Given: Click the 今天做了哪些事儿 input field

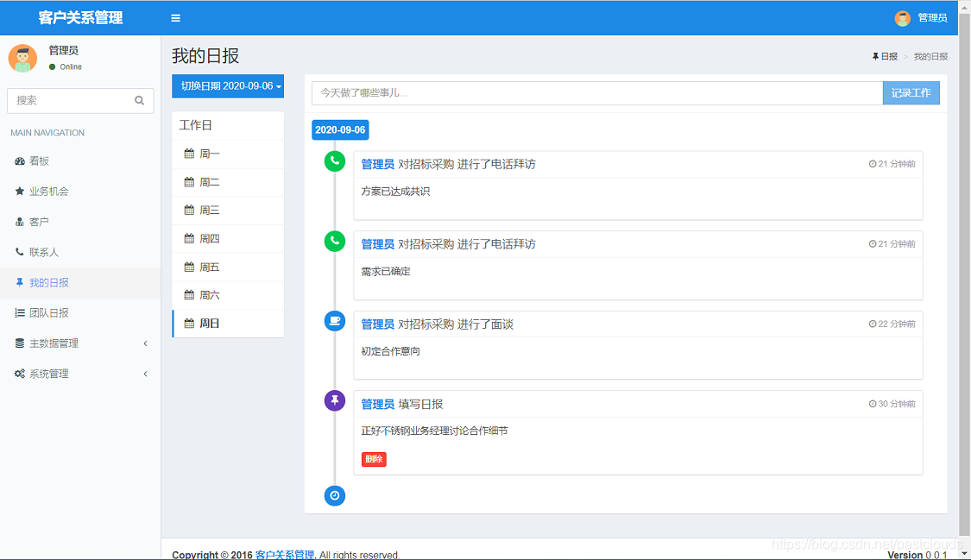Looking at the screenshot, I should click(597, 93).
